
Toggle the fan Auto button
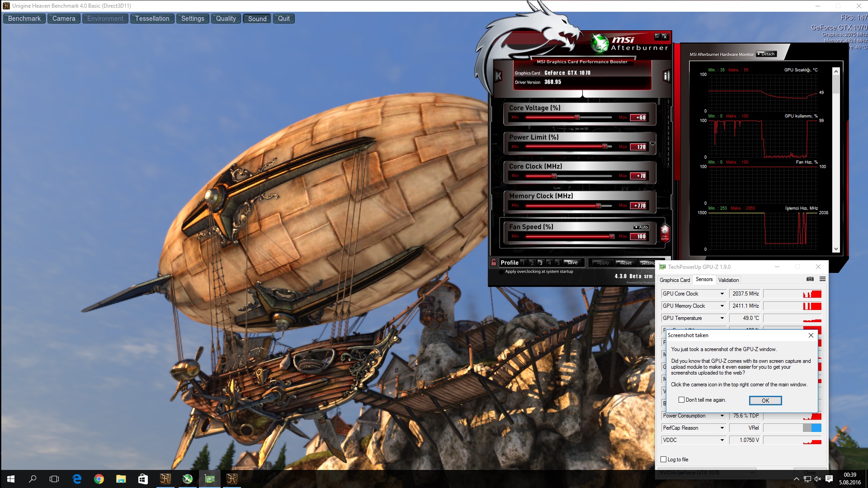point(641,227)
